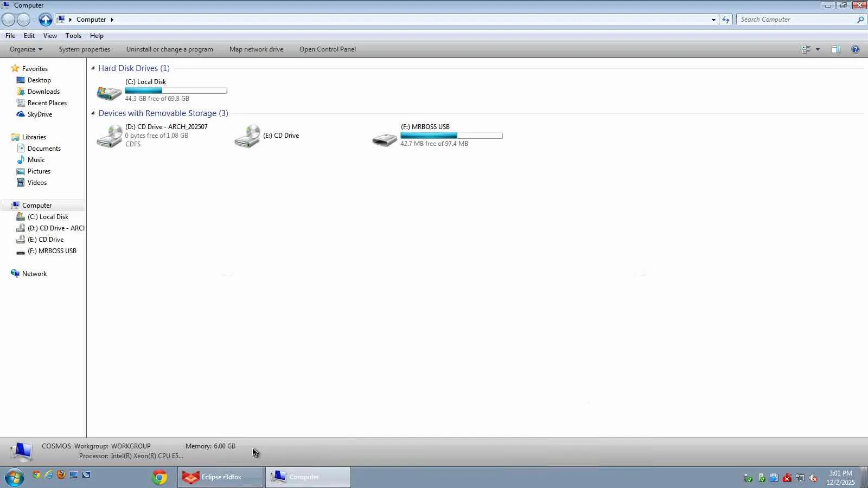This screenshot has height=488, width=868.
Task: Select Network in navigation pane
Action: (34, 274)
